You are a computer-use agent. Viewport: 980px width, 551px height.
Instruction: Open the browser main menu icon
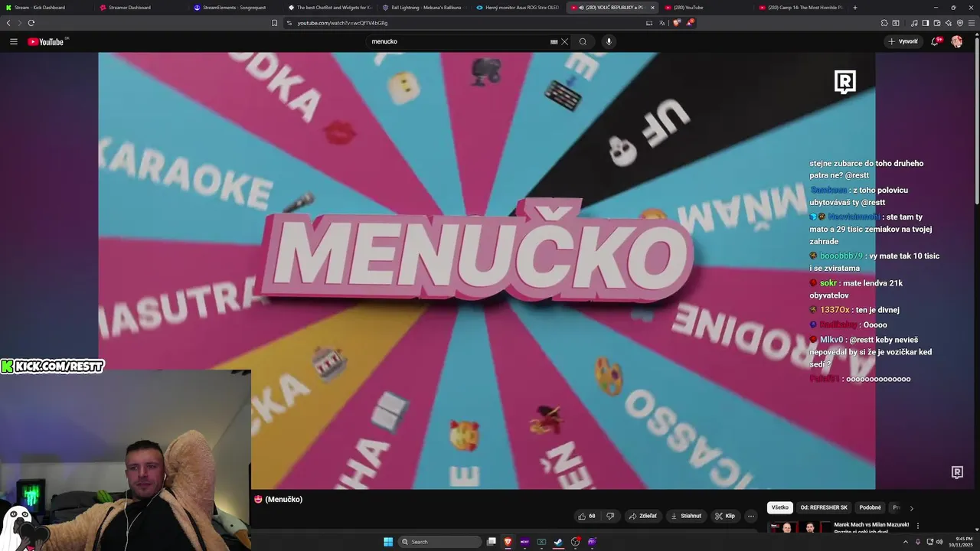coord(972,23)
